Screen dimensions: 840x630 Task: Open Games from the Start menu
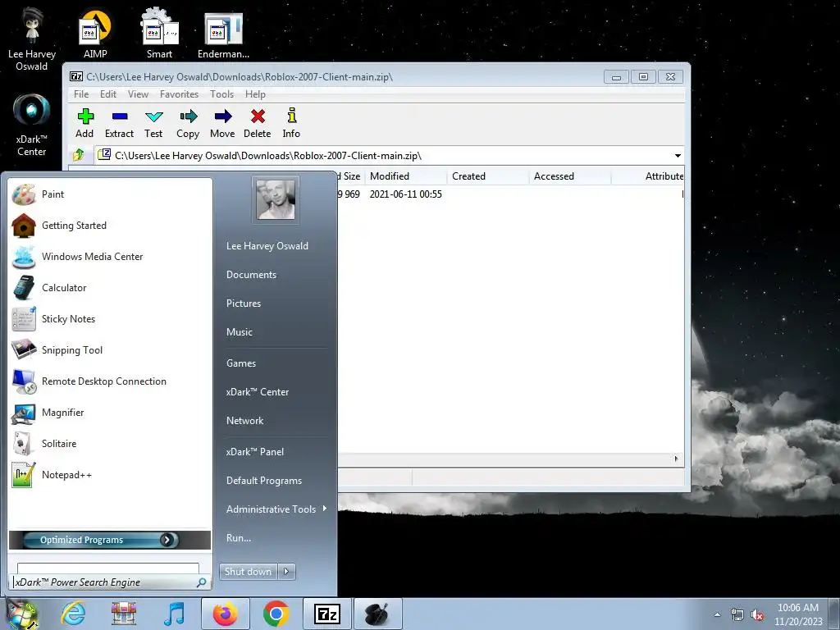pos(241,363)
